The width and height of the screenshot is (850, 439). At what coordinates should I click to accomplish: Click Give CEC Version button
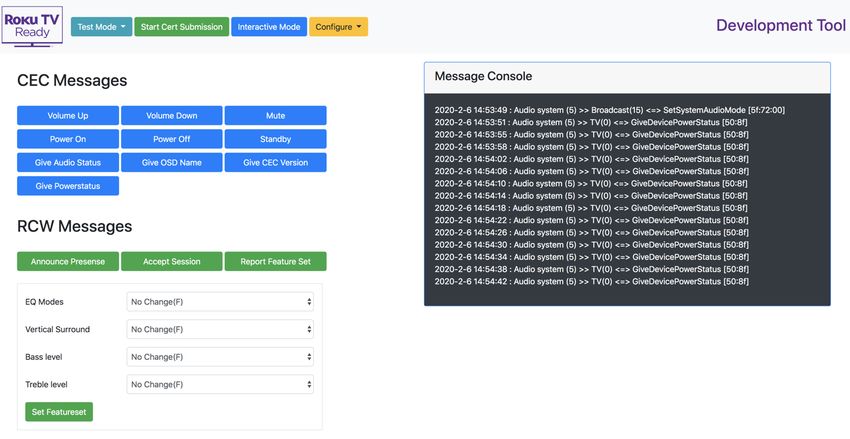click(275, 162)
